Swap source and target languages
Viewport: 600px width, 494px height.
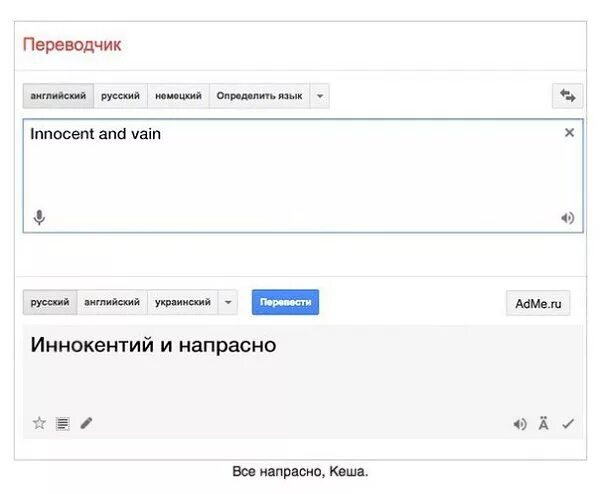tap(567, 96)
